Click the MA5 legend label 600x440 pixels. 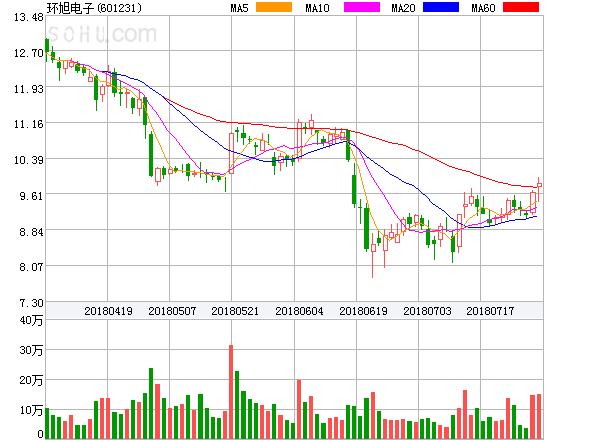239,8
